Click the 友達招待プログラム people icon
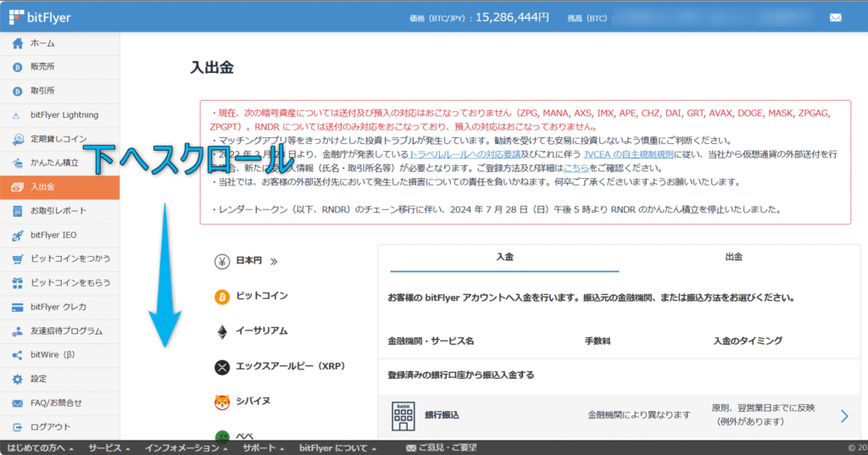This screenshot has height=455, width=868. (x=18, y=331)
